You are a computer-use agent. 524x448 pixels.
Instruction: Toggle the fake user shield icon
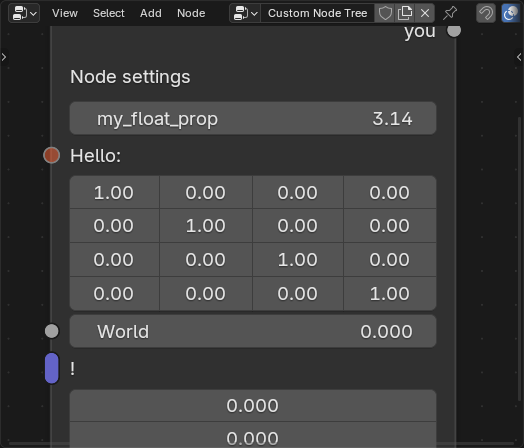click(x=385, y=13)
